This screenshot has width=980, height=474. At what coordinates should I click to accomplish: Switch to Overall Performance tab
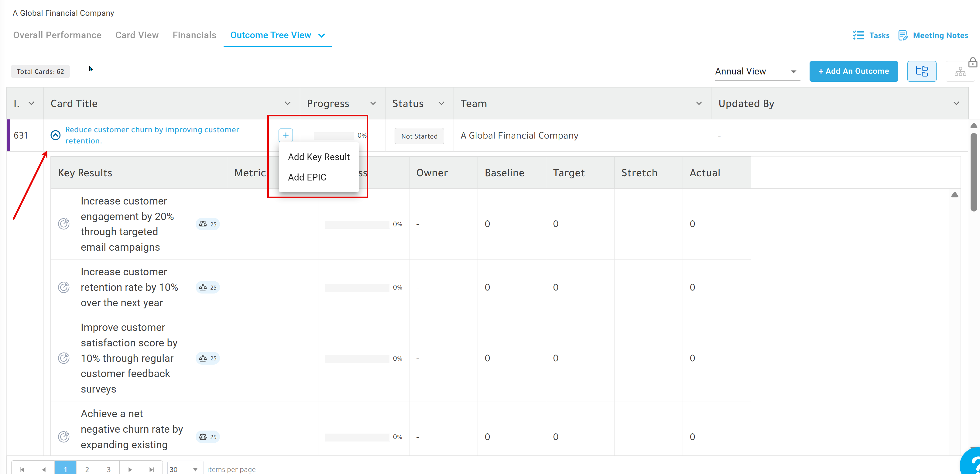point(57,35)
